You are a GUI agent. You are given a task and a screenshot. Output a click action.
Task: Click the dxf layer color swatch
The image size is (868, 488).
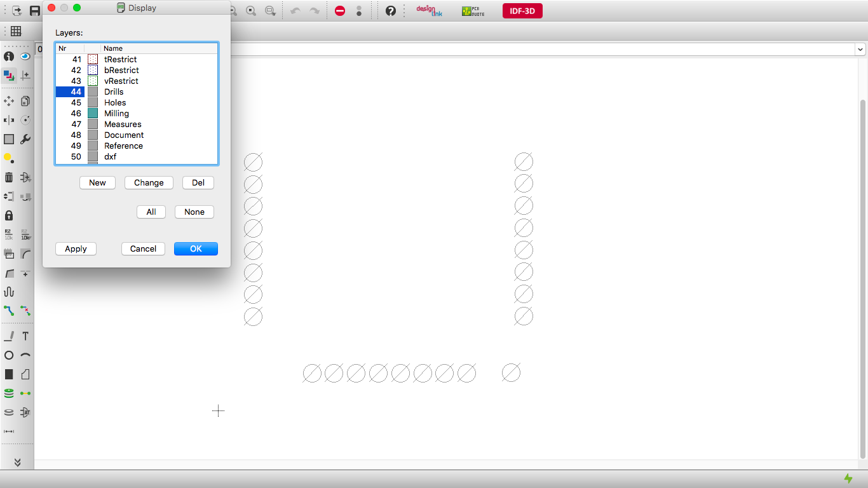point(93,156)
